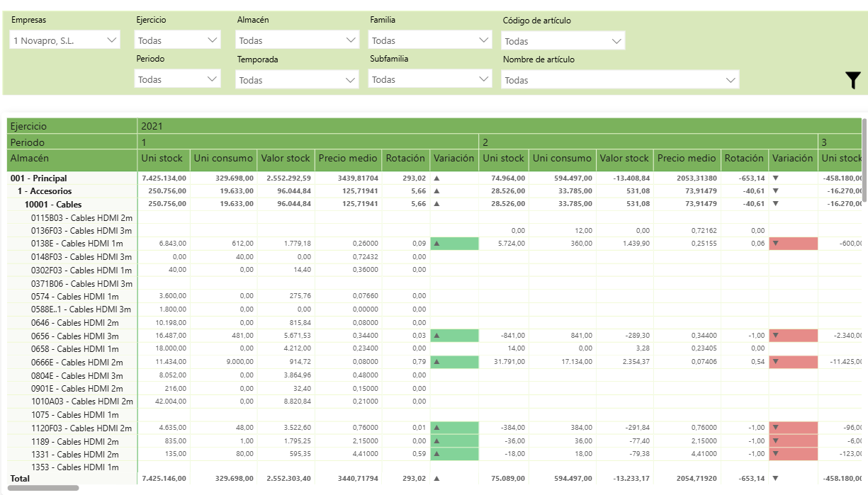Click first Valor stock column header
Viewport: 868px width, 495px height.
[286, 159]
